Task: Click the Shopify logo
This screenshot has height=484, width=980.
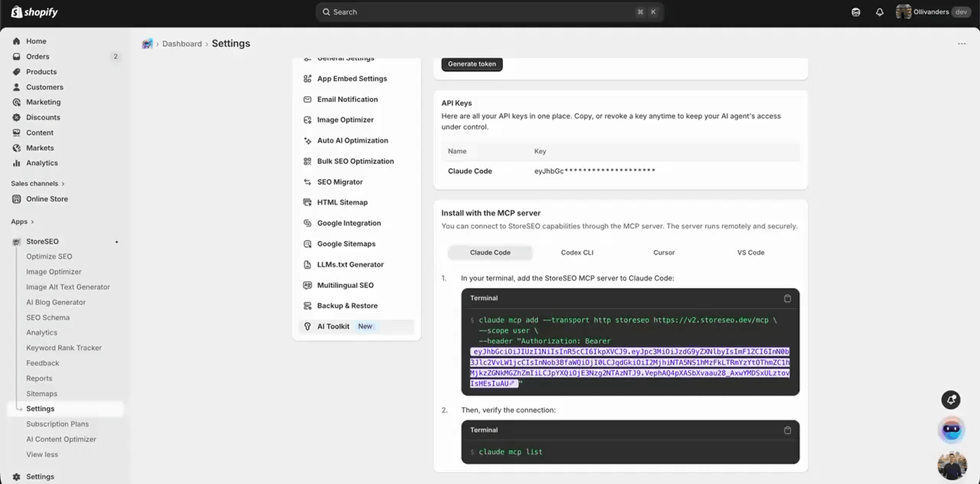Action: pyautogui.click(x=35, y=12)
